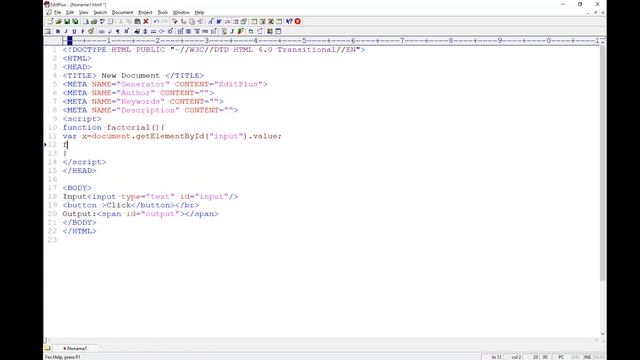Maximize the EditPlus window
Screen dimensions: 640x360
[580, 4]
